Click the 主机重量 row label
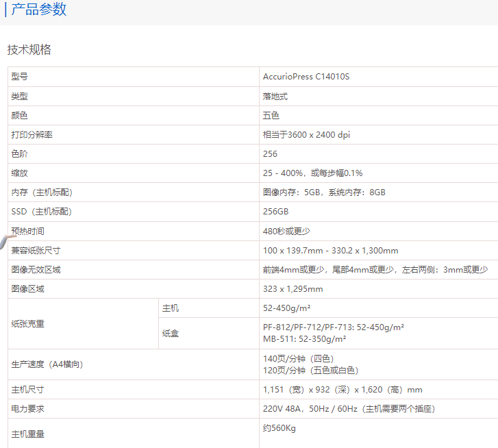Screen dimensions: 498x448 (27, 434)
